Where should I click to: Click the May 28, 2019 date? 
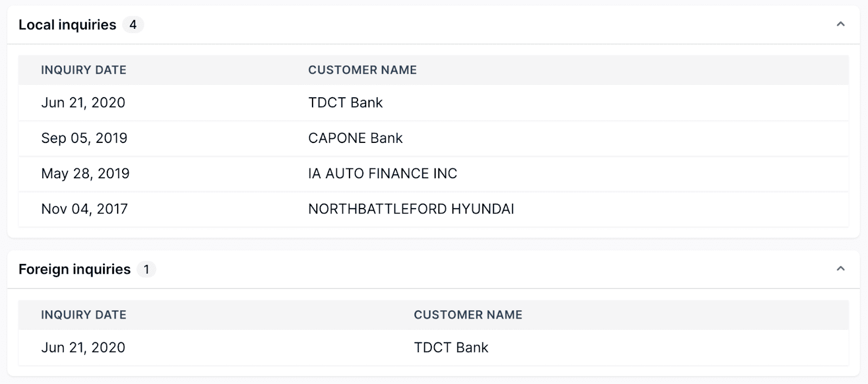pyautogui.click(x=85, y=174)
